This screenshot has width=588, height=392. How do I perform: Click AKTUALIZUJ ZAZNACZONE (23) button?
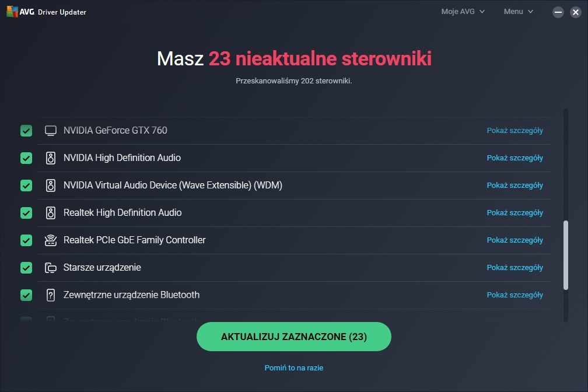[293, 337]
